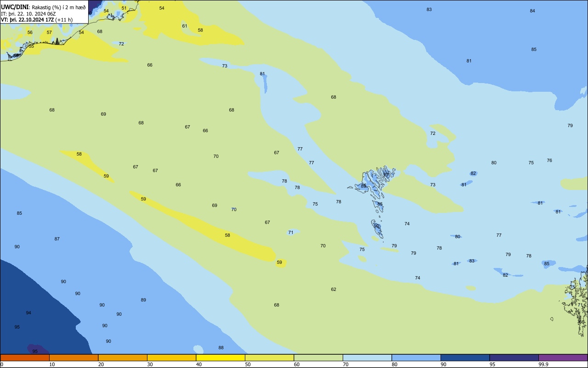Click the humidity value "61" on the map
Screen dimensions: 588x368
coord(185,26)
